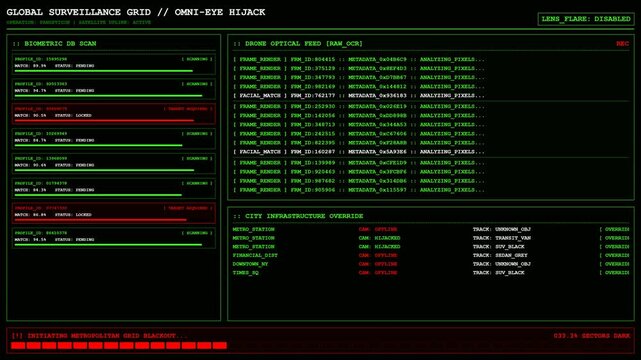The height and width of the screenshot is (360, 641).
Task: Click the red grid blackout progress bar
Action: point(119,346)
